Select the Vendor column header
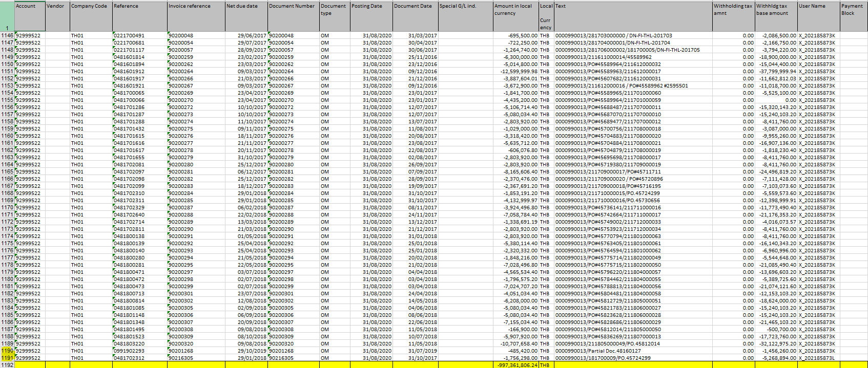 (x=57, y=16)
